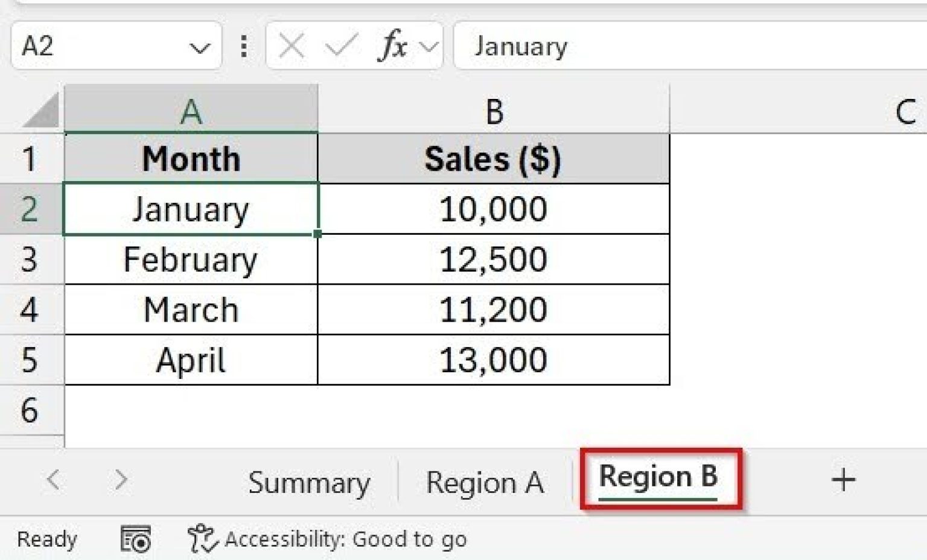The image size is (927, 560).
Task: Click the Accessibility checker icon
Action: tap(202, 537)
